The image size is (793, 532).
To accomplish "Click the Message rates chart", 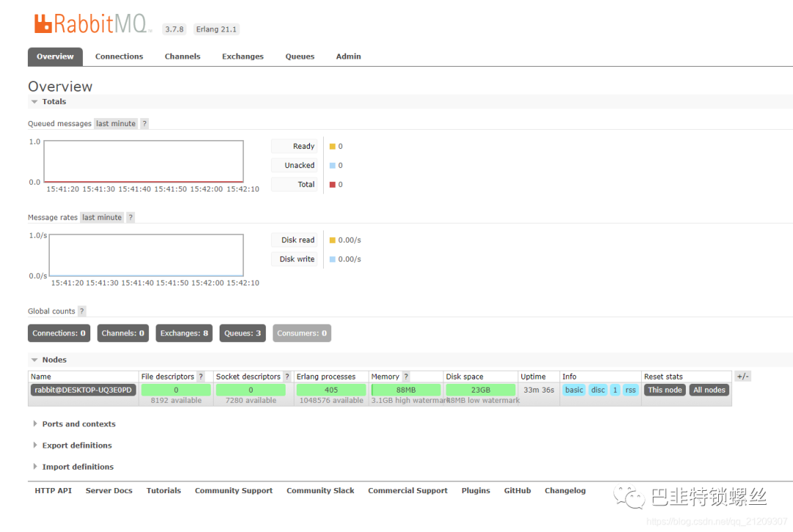I will [x=146, y=255].
